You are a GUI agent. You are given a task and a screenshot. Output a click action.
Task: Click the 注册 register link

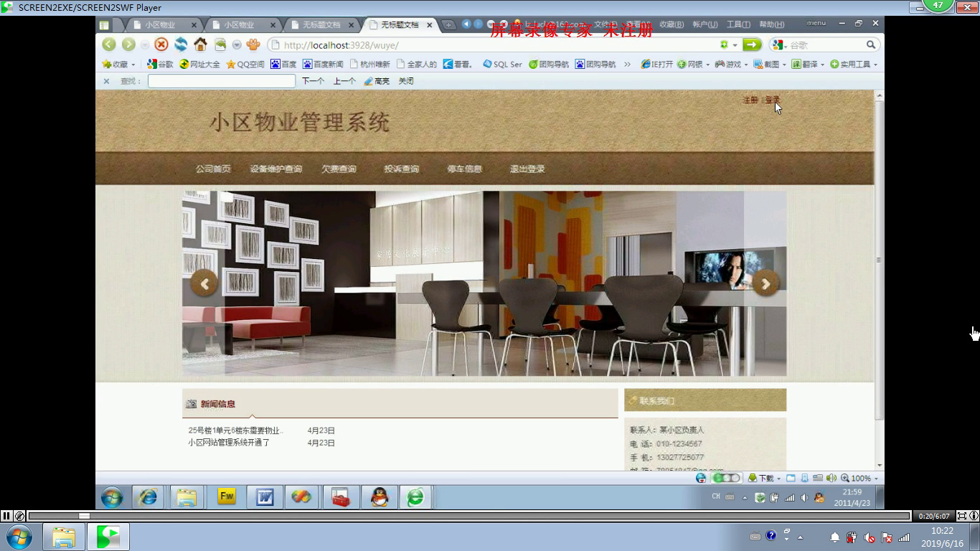pyautogui.click(x=750, y=100)
